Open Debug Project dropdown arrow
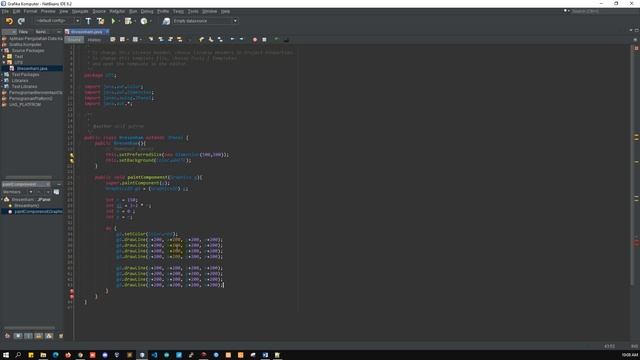 pyautogui.click(x=135, y=21)
